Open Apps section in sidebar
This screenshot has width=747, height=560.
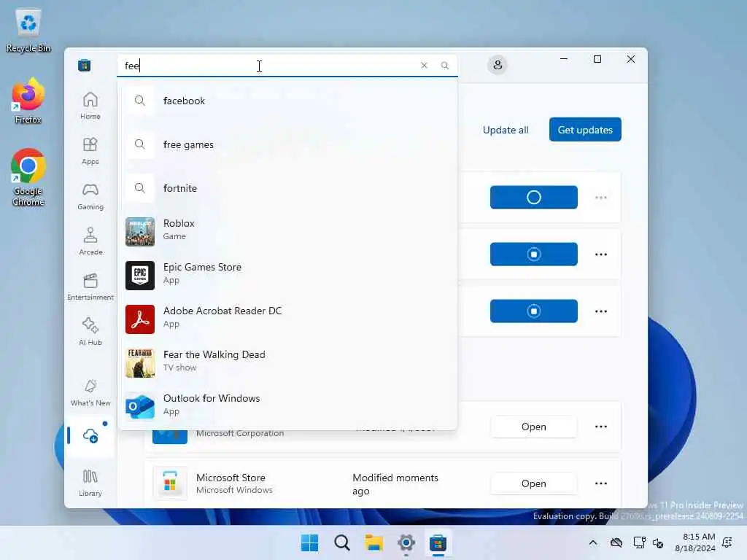click(x=90, y=151)
